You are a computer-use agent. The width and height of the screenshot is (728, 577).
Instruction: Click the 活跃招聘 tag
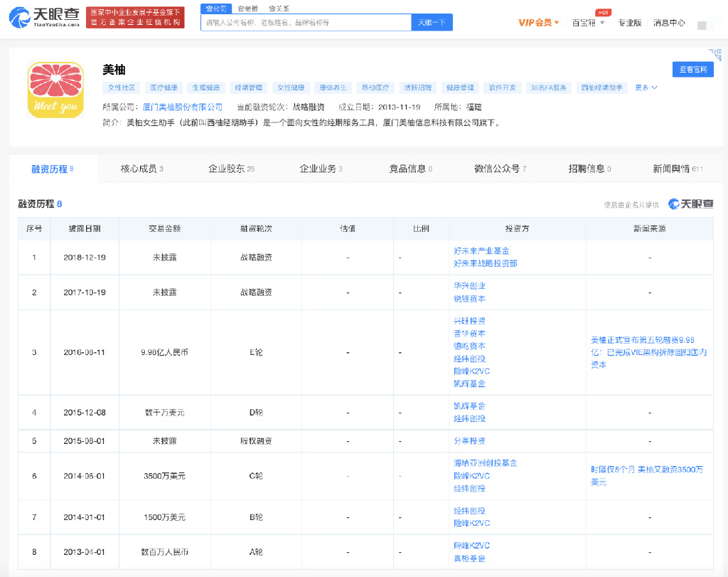tap(418, 88)
